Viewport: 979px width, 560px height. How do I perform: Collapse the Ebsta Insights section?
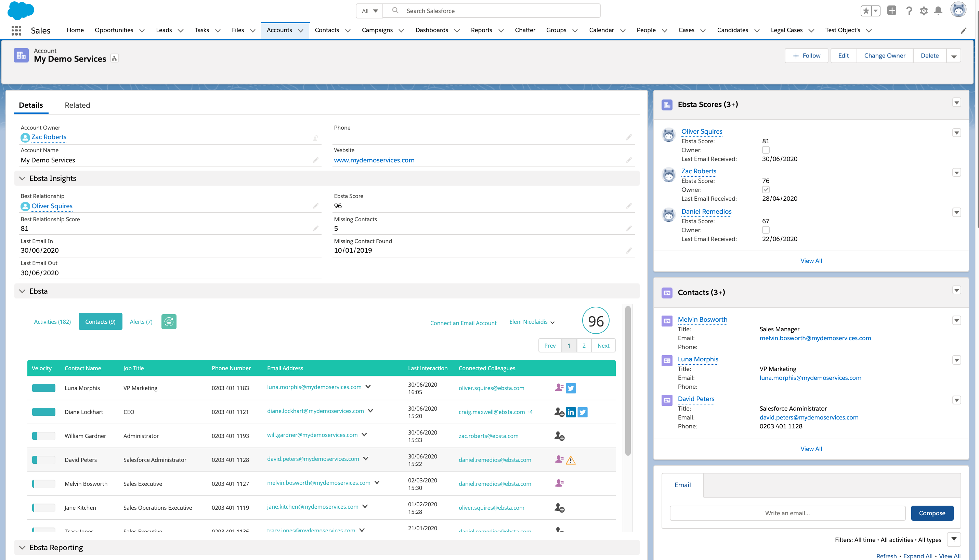22,178
